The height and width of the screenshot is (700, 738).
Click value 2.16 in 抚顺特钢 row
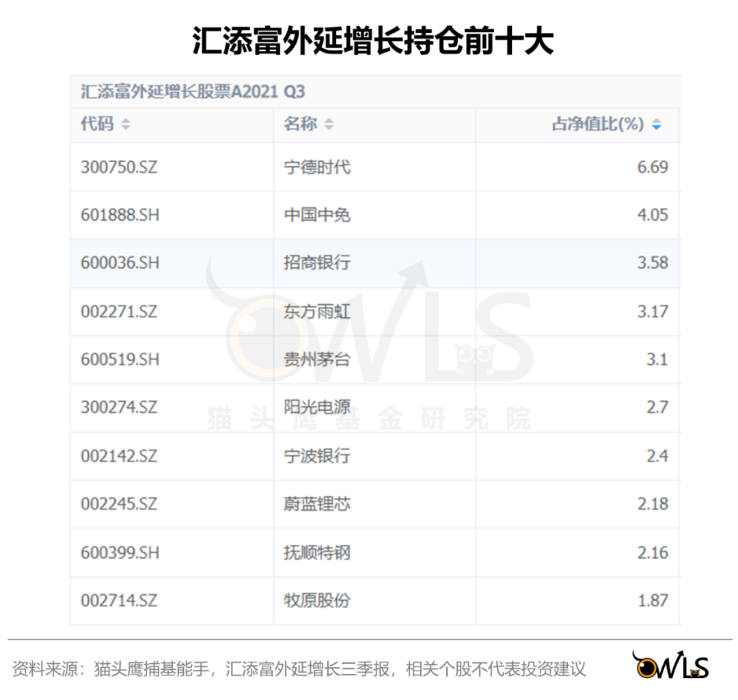tap(653, 552)
